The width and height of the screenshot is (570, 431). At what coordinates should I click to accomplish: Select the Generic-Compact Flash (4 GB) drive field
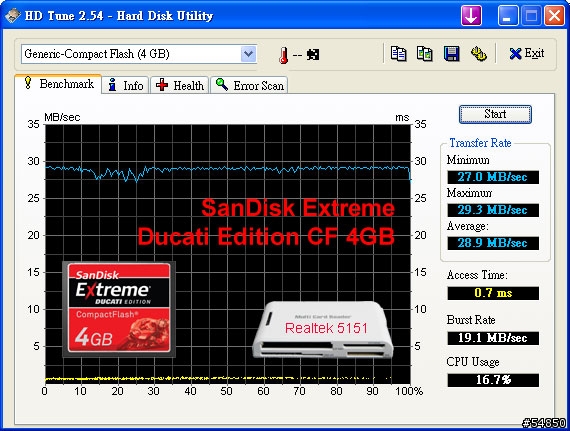pos(139,54)
